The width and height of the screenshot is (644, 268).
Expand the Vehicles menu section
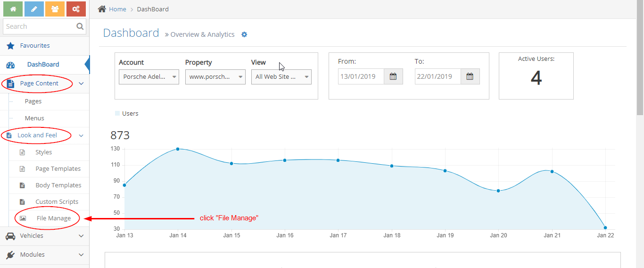tap(44, 236)
